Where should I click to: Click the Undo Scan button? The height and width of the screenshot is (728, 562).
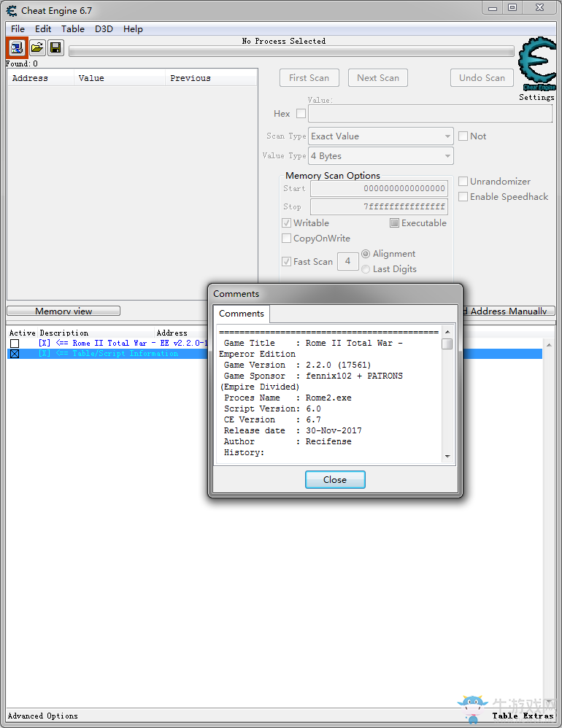coord(482,77)
